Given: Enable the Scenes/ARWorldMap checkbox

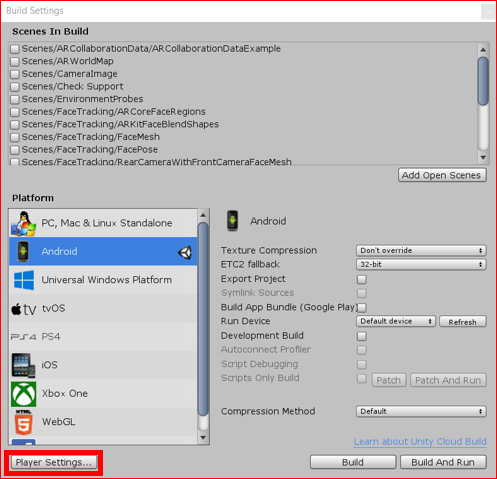Looking at the screenshot, I should click(x=15, y=62).
